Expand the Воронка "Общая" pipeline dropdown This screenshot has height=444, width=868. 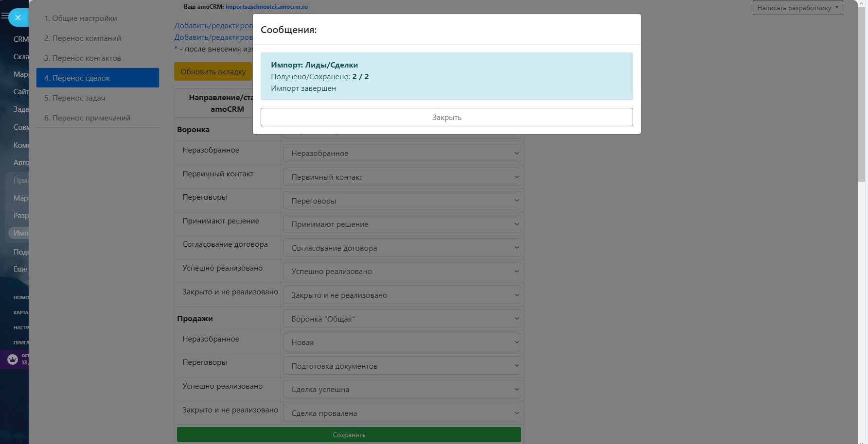pyautogui.click(x=402, y=319)
